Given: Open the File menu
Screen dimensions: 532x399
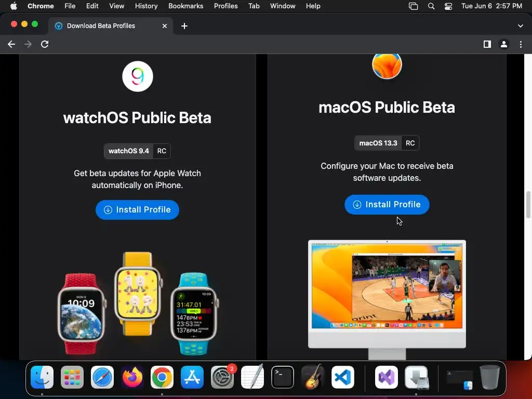Looking at the screenshot, I should point(70,6).
